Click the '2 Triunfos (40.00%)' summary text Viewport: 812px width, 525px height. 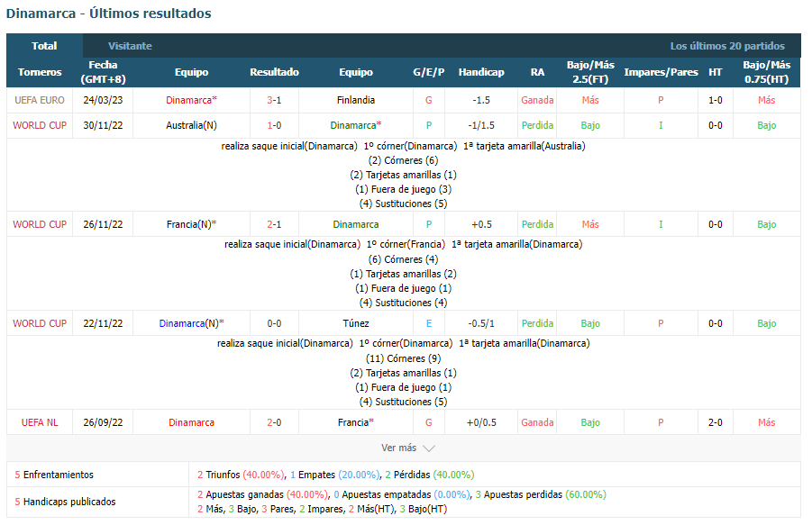pos(241,475)
